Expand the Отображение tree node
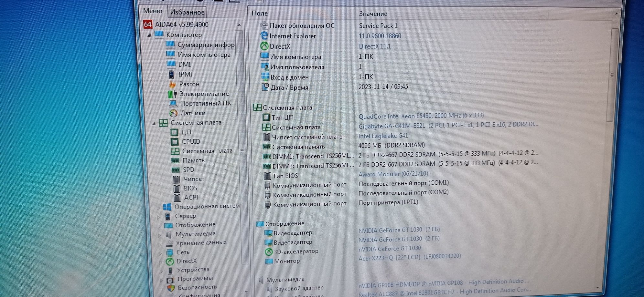This screenshot has width=644, height=297. point(159,226)
